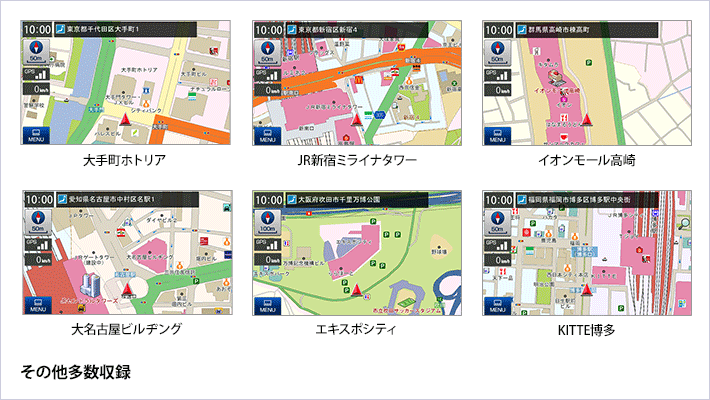Open MENU on the JR新宿ミライナタワー map
710x400 pixels.
coord(267,136)
